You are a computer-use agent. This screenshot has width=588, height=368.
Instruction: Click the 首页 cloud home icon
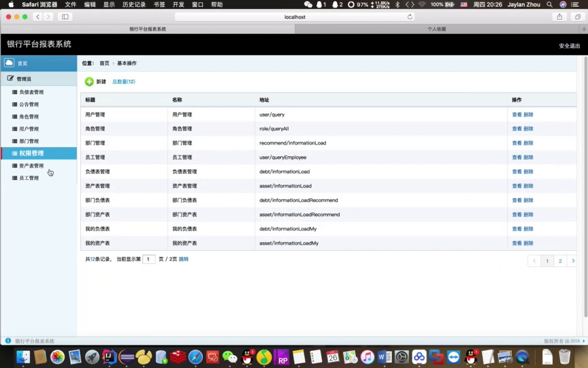pyautogui.click(x=10, y=63)
